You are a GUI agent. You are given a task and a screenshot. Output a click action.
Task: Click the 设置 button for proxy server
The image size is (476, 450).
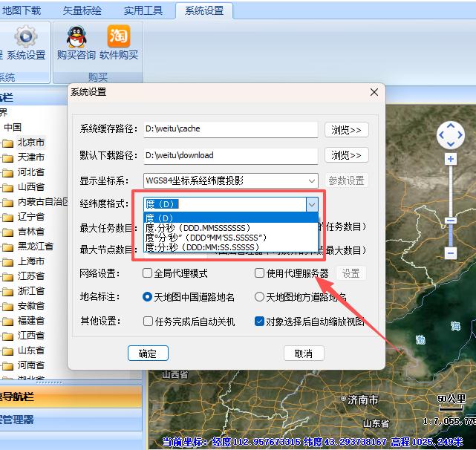pos(351,273)
